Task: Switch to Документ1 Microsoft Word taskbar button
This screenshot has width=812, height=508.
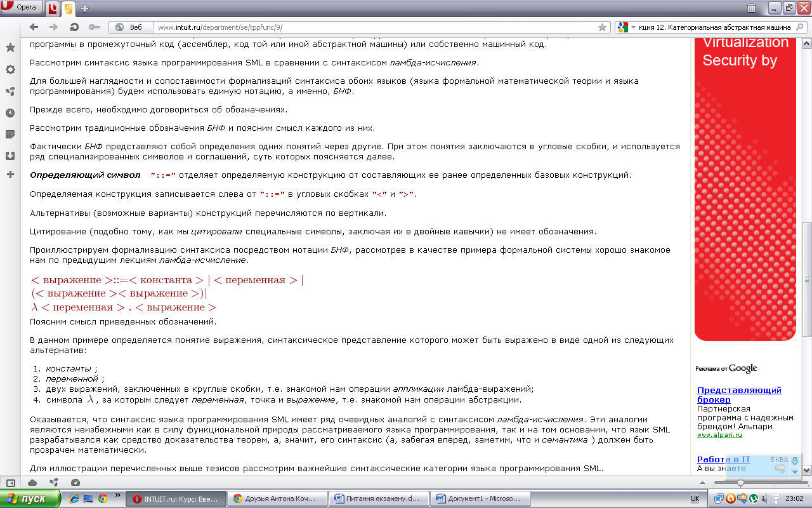Action: click(x=480, y=498)
